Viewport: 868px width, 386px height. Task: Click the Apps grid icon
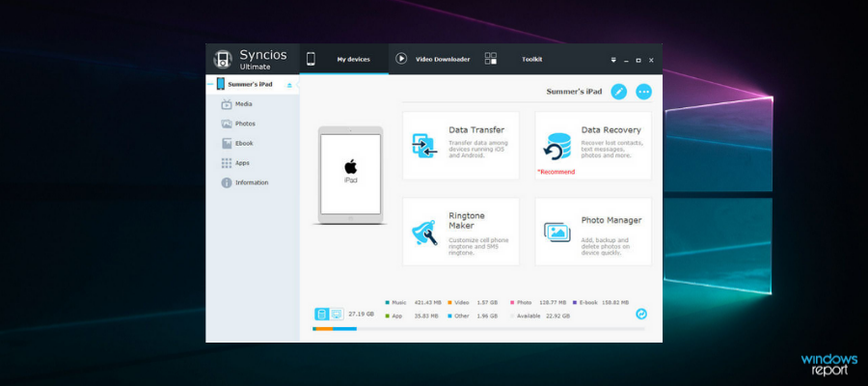pyautogui.click(x=227, y=163)
